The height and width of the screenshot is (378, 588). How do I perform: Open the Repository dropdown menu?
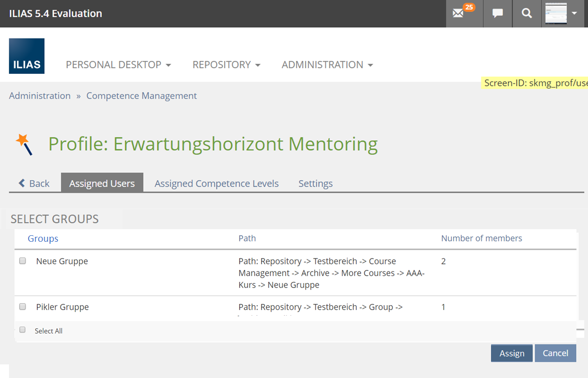(226, 65)
